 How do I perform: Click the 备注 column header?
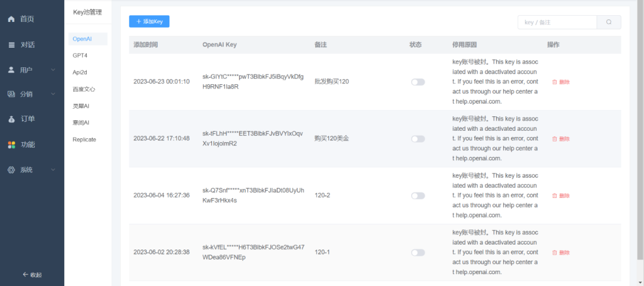[x=320, y=45]
